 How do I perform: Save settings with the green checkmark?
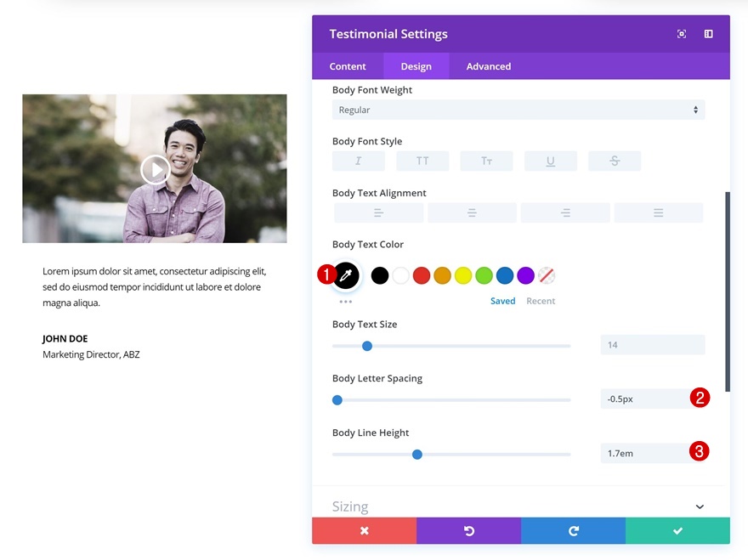pyautogui.click(x=677, y=530)
